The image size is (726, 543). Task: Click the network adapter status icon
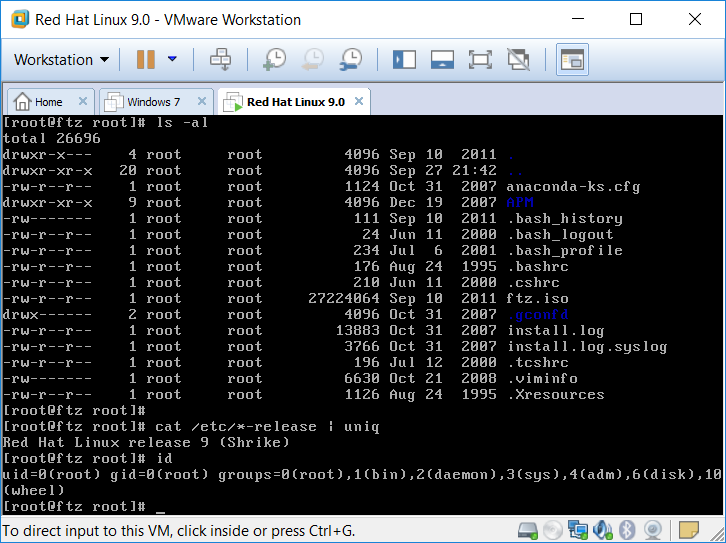click(x=577, y=529)
